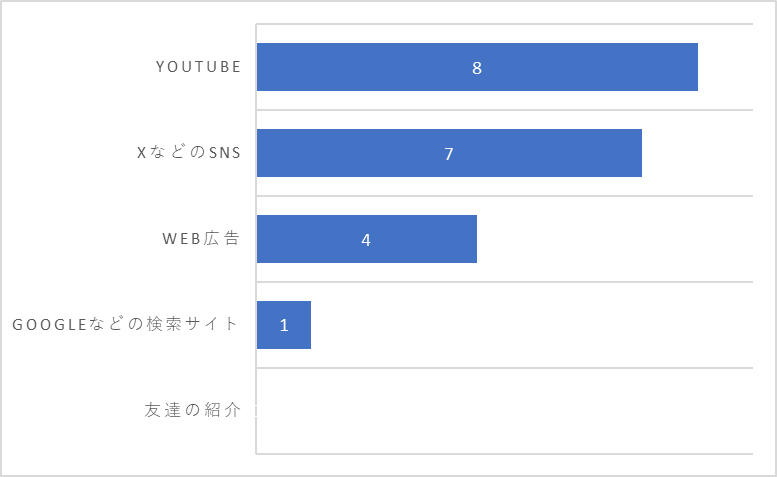Click the empty plot area right of WEB広告 bar
Screen dimensions: 777x477
(x=614, y=239)
